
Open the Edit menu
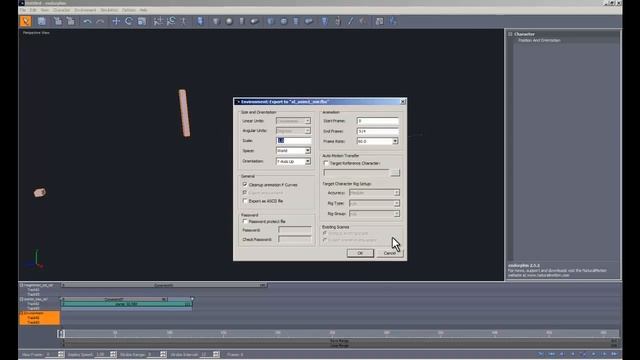point(33,10)
